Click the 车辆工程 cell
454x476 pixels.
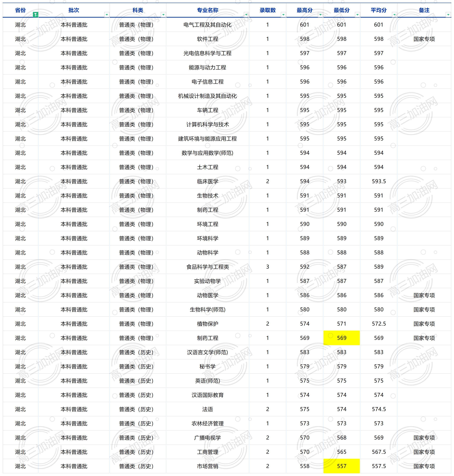208,110
